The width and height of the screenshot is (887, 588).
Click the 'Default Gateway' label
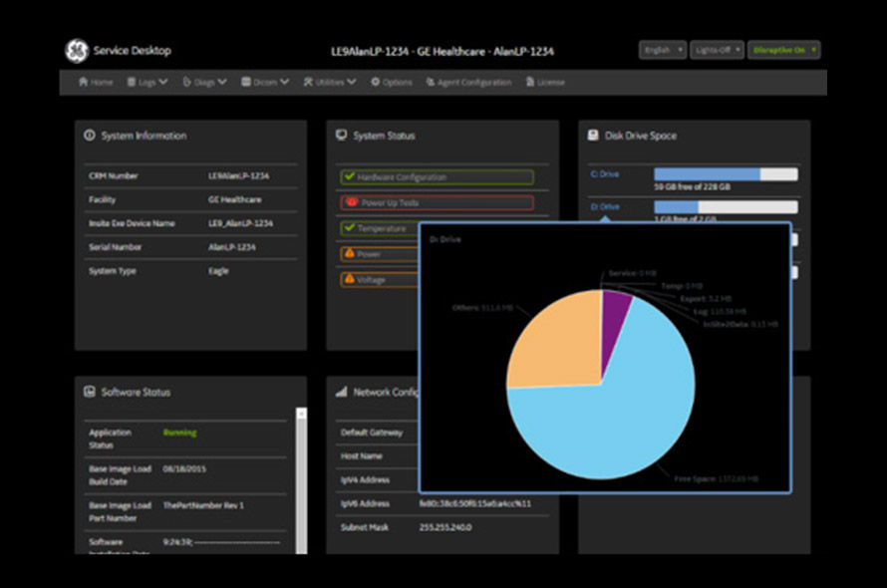point(372,433)
